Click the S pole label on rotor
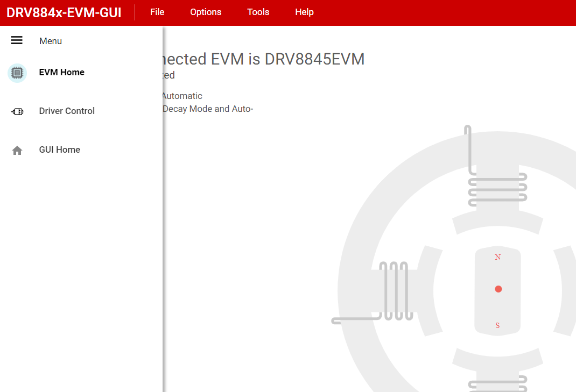The width and height of the screenshot is (576, 392). tap(497, 325)
